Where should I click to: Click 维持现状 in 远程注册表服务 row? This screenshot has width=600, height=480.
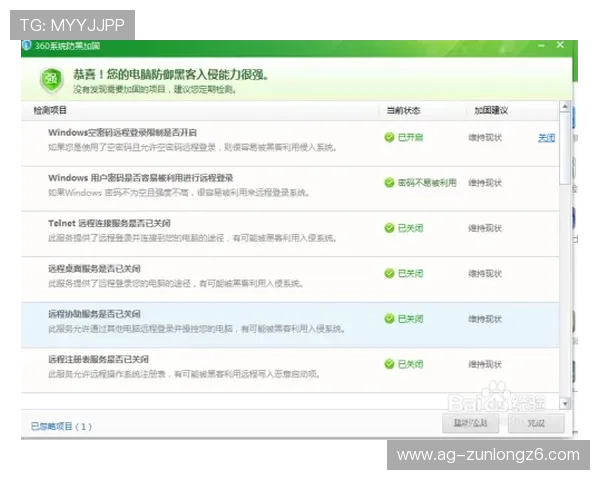pos(485,364)
